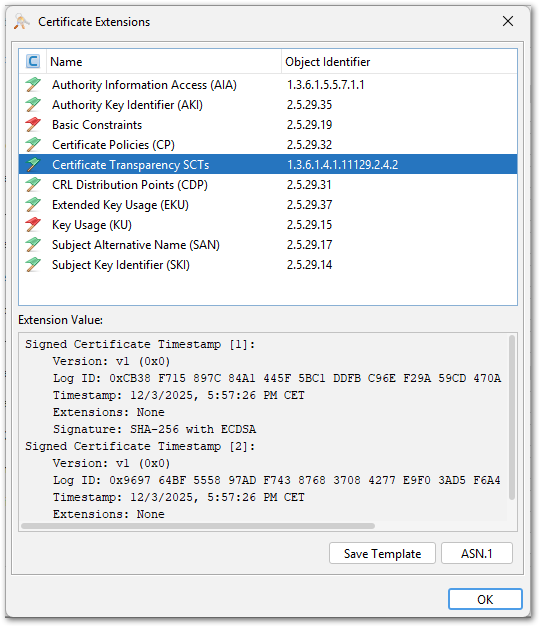540x627 pixels.
Task: Click OID 2.5.29.31 cell
Action: coord(309,185)
